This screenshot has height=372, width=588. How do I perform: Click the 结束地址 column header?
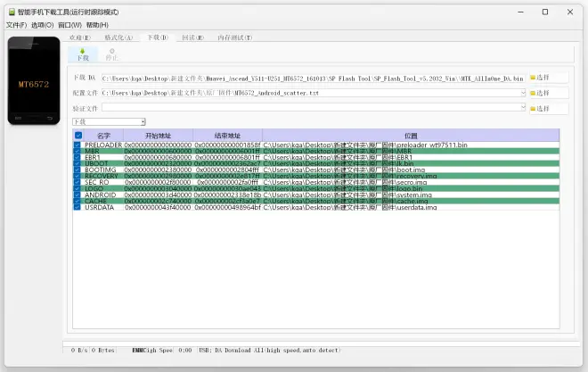point(227,136)
